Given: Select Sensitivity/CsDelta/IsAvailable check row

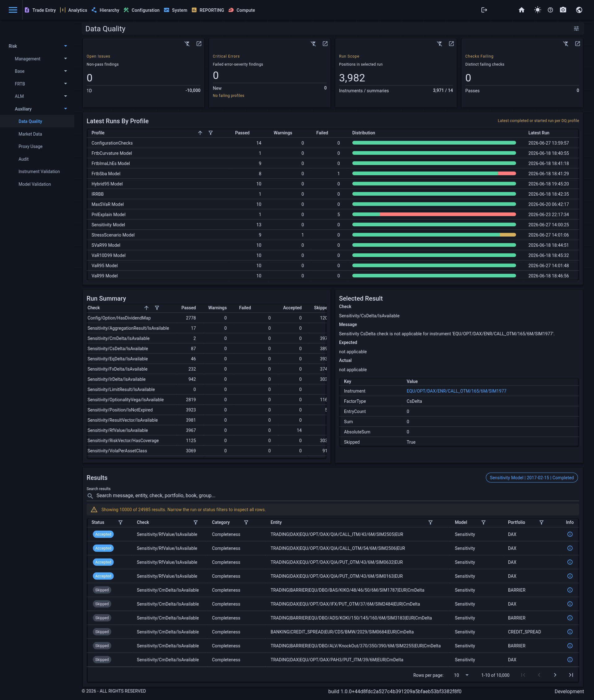Looking at the screenshot, I should pyautogui.click(x=207, y=349).
